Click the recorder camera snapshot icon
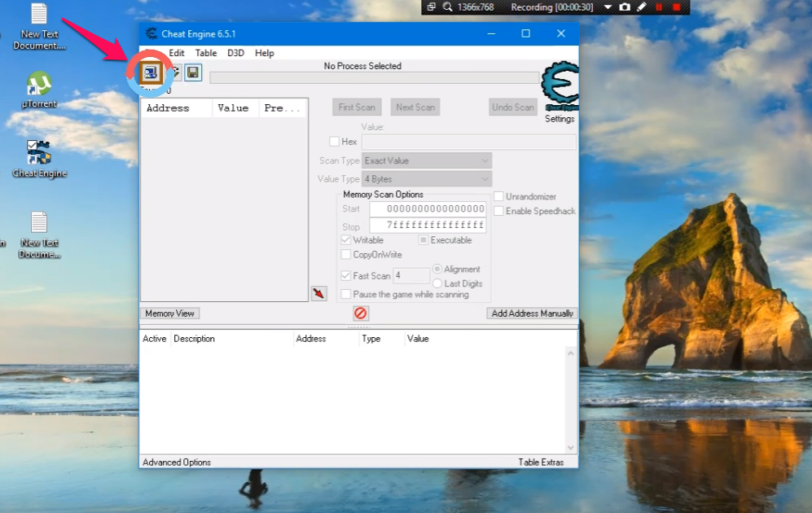The image size is (812, 513). [x=625, y=7]
